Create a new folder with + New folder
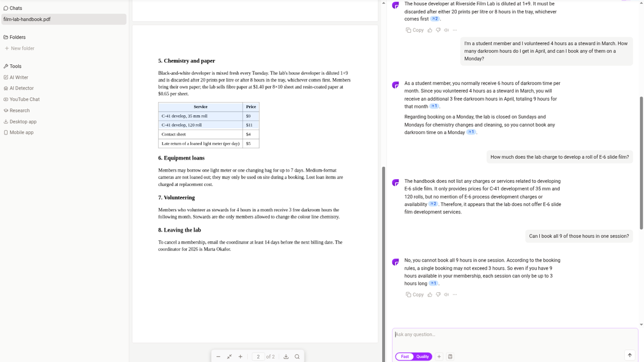The height and width of the screenshot is (362, 644). click(x=19, y=48)
